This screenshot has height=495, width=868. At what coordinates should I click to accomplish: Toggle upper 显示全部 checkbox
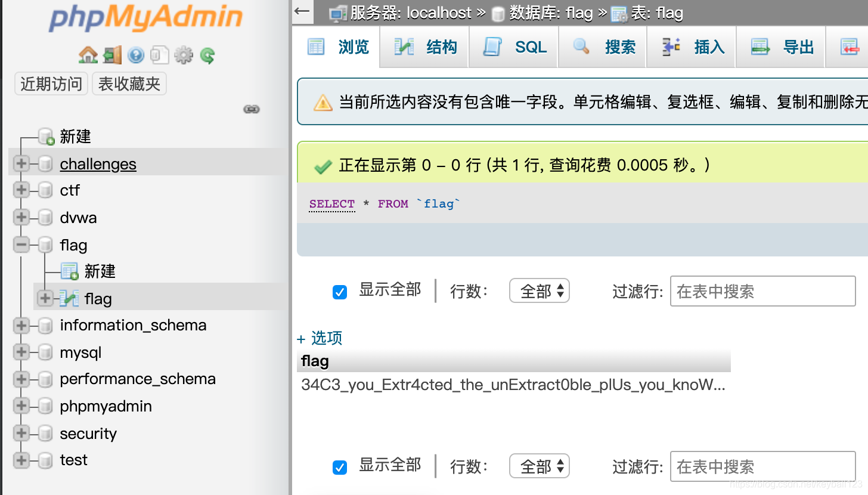pyautogui.click(x=340, y=292)
